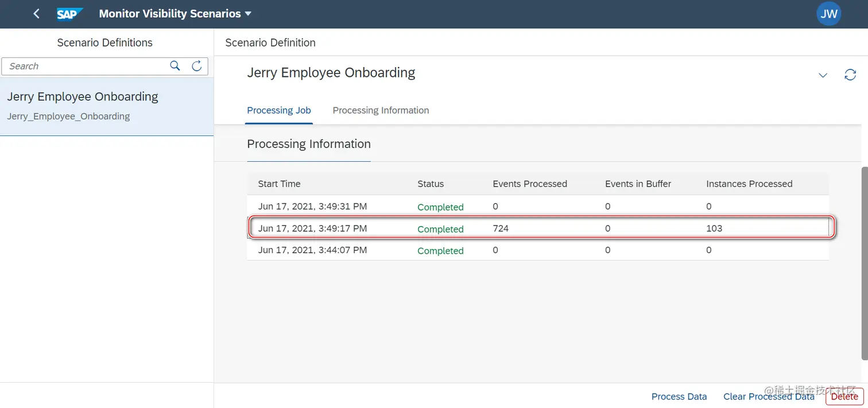Image resolution: width=868 pixels, height=408 pixels.
Task: Refresh the Jerry Employee Onboarding details
Action: pos(850,75)
